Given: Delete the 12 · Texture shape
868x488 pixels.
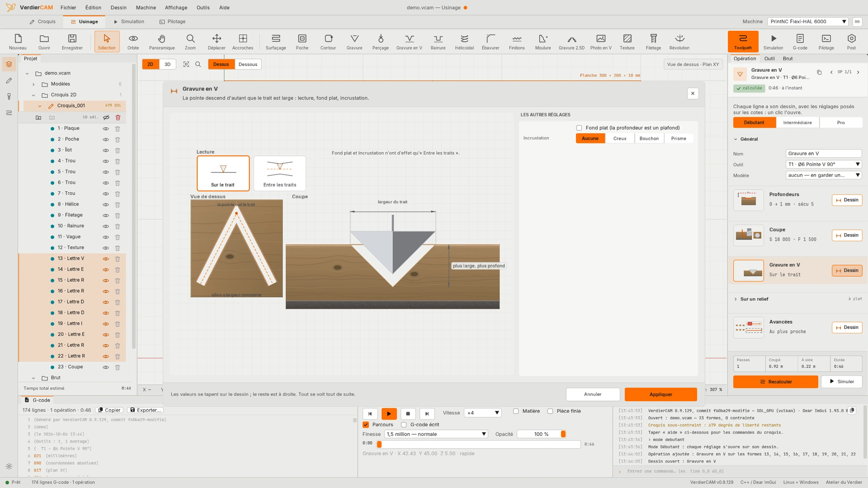Looking at the screenshot, I should (x=118, y=248).
